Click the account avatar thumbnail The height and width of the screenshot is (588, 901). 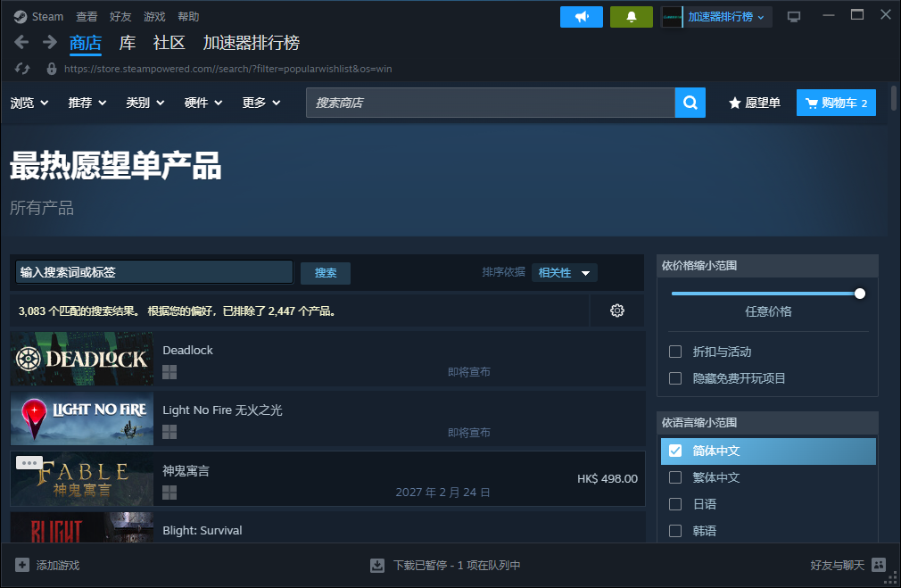(x=672, y=17)
